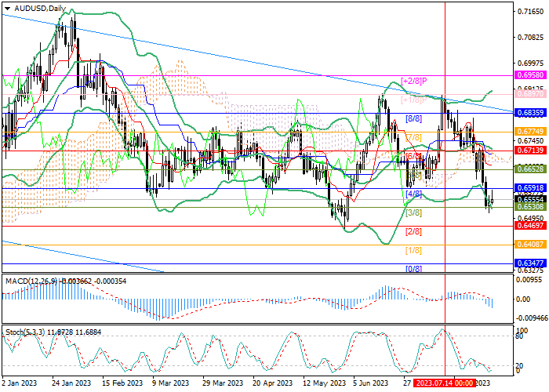549x392 pixels.
Task: Click the [1/8] Murrey level label
Action: click(413, 251)
